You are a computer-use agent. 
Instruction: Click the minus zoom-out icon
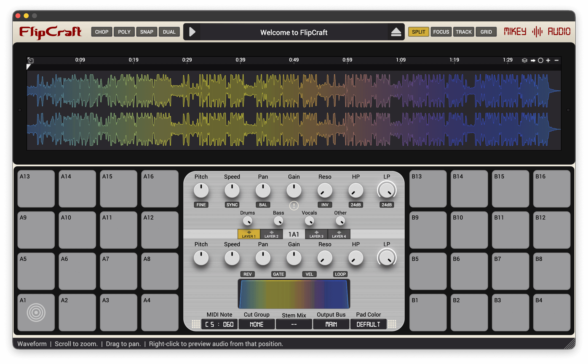tap(557, 60)
